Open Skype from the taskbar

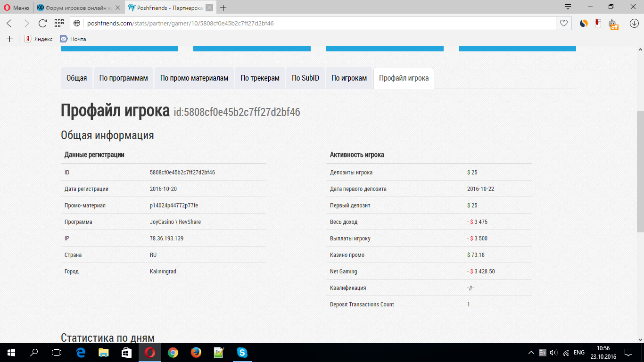242,352
